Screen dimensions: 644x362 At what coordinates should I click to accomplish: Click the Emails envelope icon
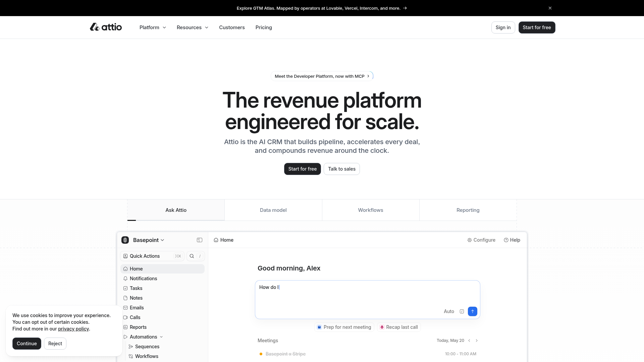(125, 308)
